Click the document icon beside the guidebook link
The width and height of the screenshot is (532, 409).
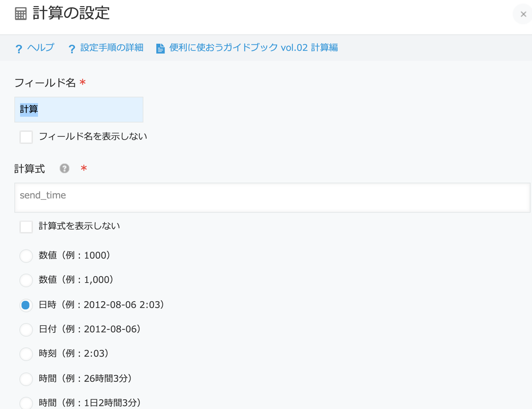click(x=160, y=48)
